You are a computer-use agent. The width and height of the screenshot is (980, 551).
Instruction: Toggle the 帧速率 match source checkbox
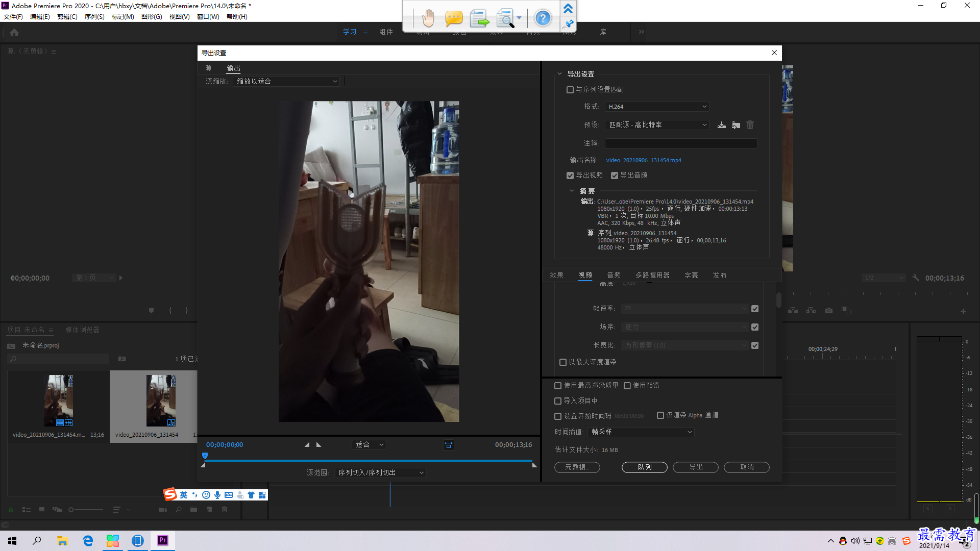tap(755, 309)
